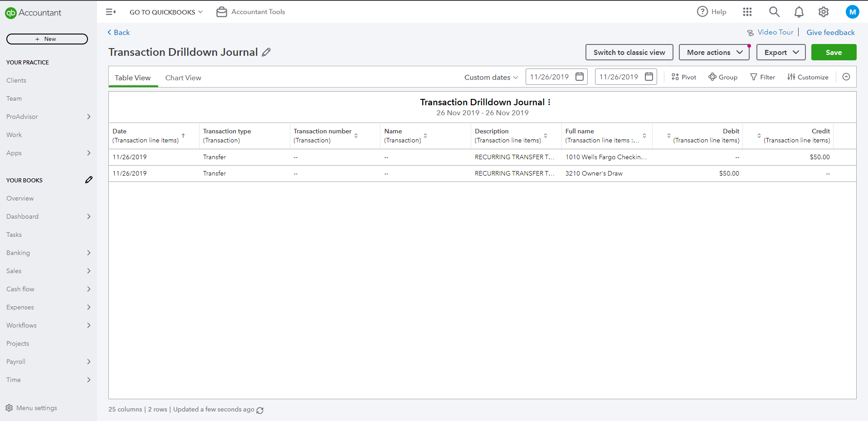
Task: Go Back to the previous page
Action: point(119,33)
